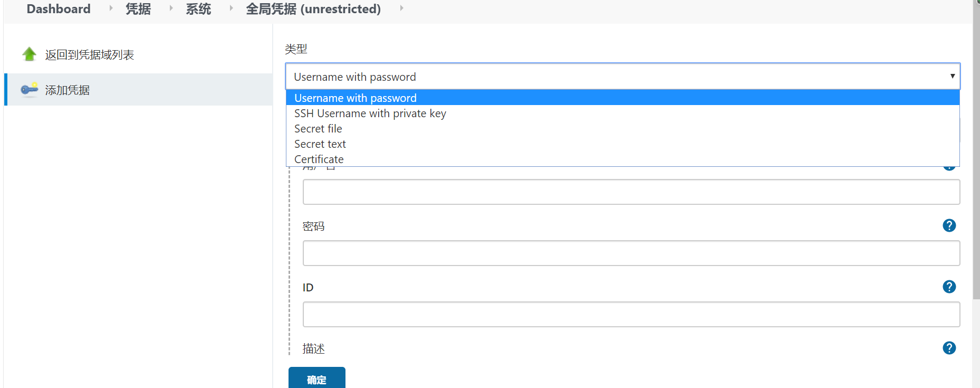Screen dimensions: 980x388
Task: Pick Secret text from the list
Action: coord(622,144)
